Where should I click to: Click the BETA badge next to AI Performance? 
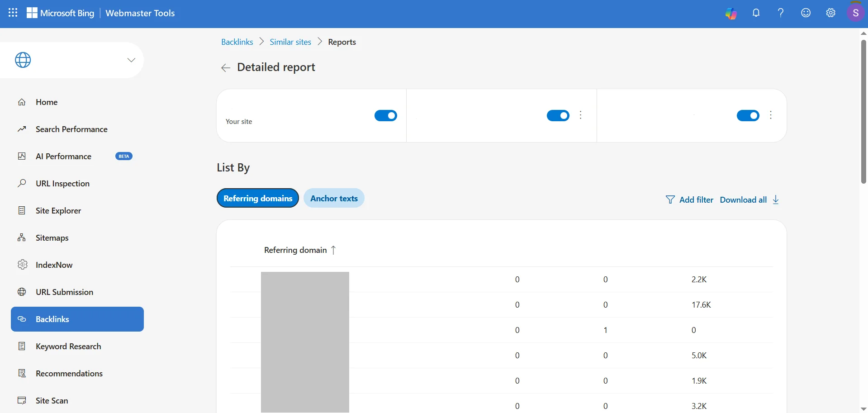(x=124, y=157)
